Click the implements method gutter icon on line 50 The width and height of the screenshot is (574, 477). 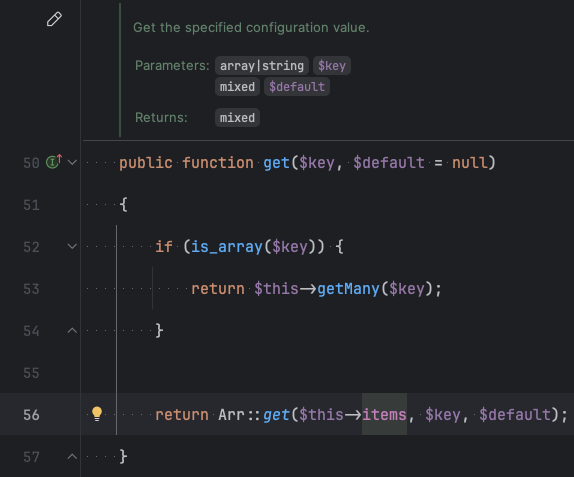click(54, 161)
